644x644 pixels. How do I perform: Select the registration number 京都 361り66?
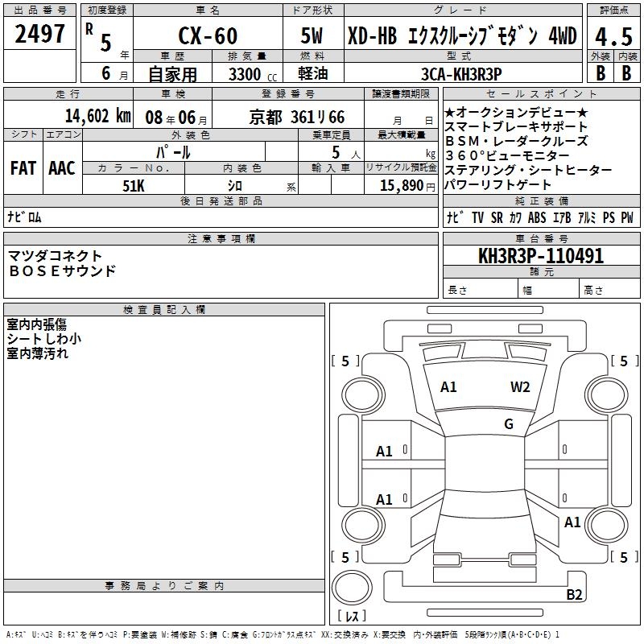click(297, 118)
